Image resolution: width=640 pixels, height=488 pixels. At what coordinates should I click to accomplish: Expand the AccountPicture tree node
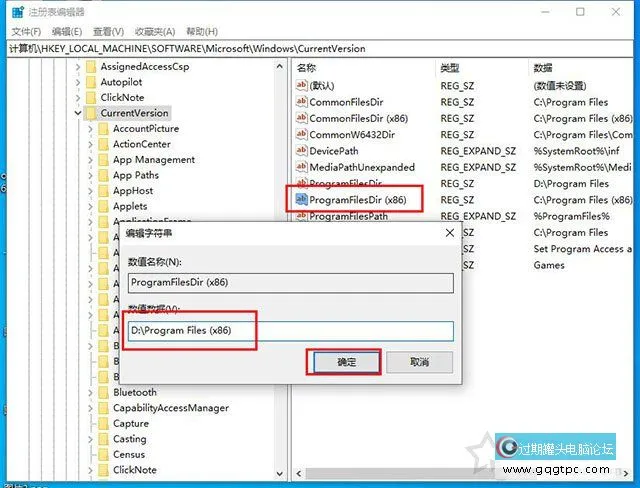(91, 129)
